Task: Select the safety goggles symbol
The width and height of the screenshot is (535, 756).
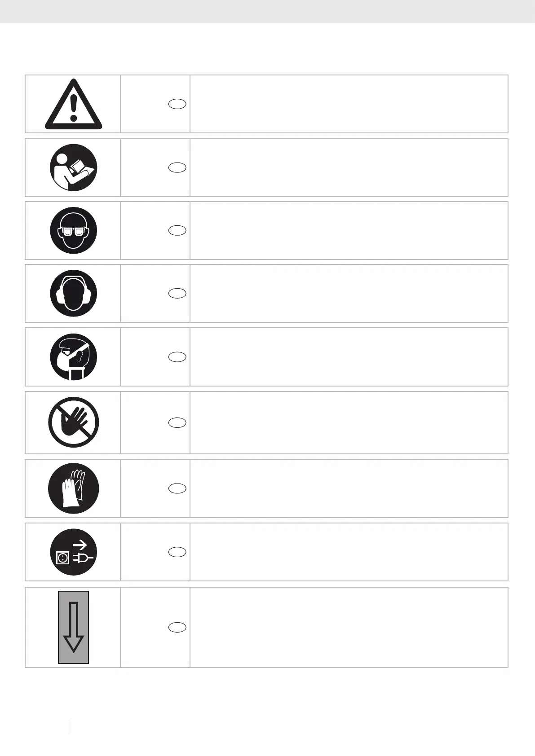Action: (73, 230)
